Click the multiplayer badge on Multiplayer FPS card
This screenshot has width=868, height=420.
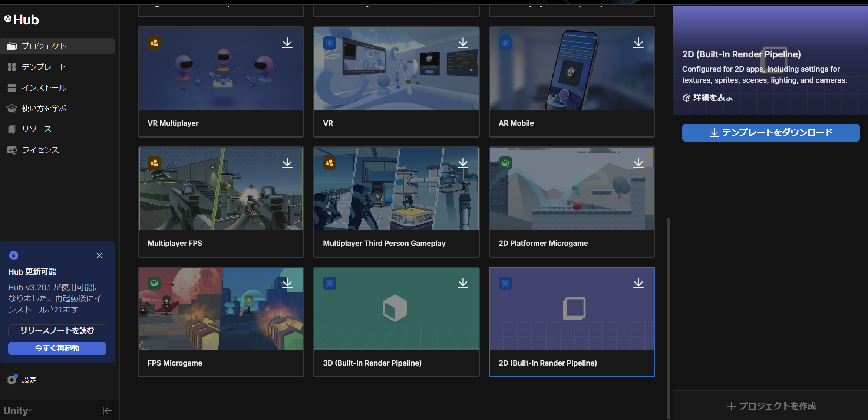pos(154,163)
